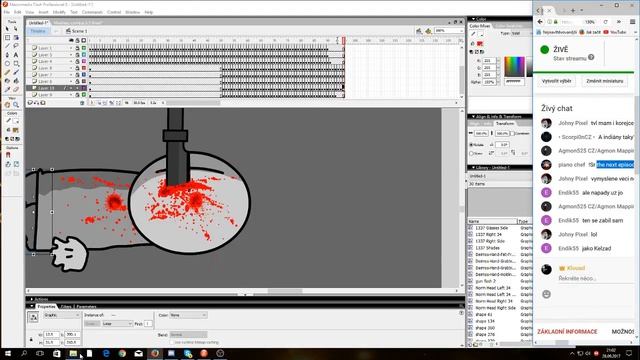Enable Use runtime bitmap caching checkbox
640x360 pixels.
172,342
